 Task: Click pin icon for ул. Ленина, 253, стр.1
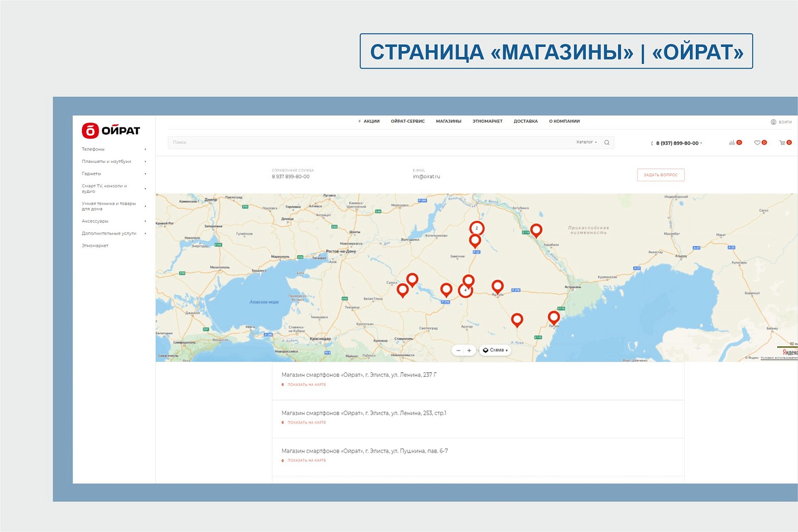click(282, 422)
